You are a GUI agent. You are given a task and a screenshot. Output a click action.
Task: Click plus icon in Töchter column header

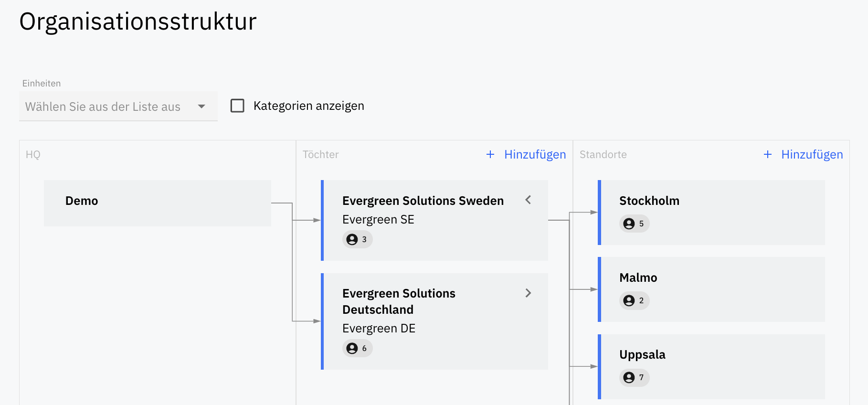[x=490, y=154]
